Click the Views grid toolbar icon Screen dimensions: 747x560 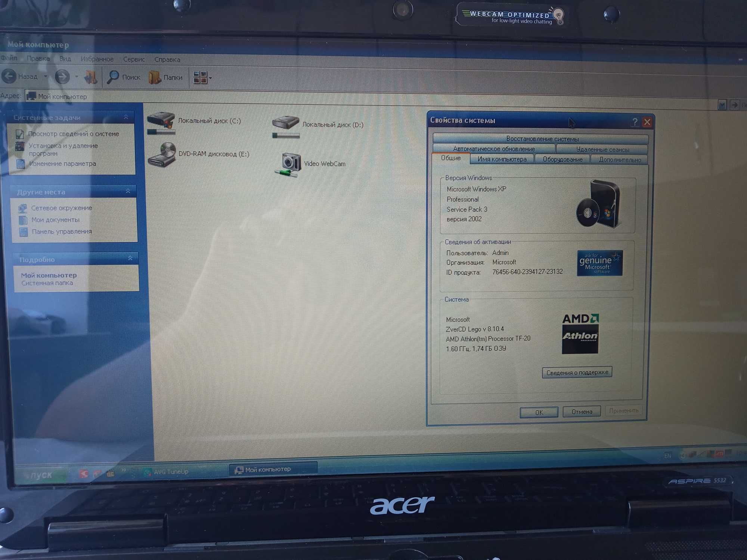pos(200,78)
